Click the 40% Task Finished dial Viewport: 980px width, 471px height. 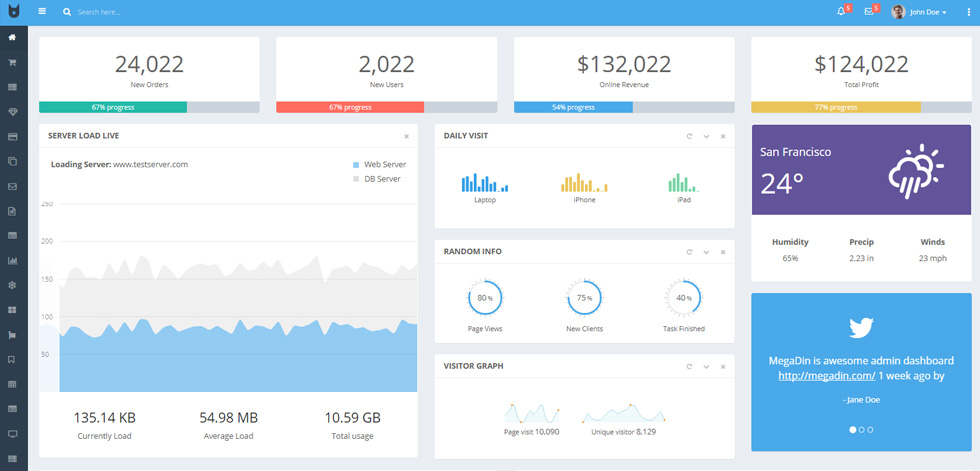click(x=684, y=298)
